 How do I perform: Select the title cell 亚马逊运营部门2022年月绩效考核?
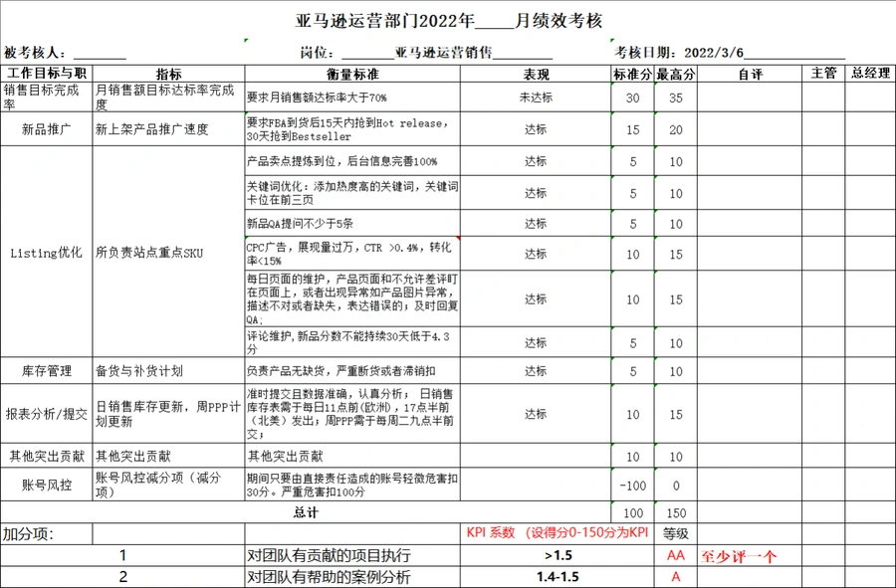pos(448,21)
